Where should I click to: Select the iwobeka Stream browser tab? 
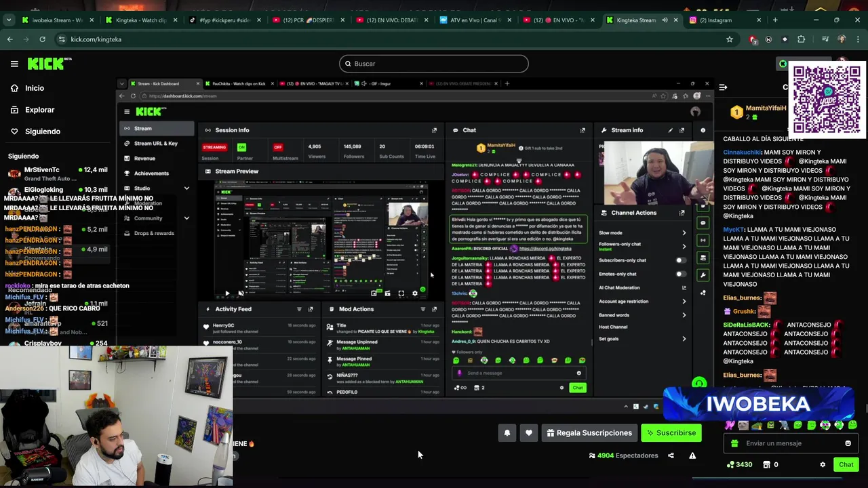tap(57, 20)
